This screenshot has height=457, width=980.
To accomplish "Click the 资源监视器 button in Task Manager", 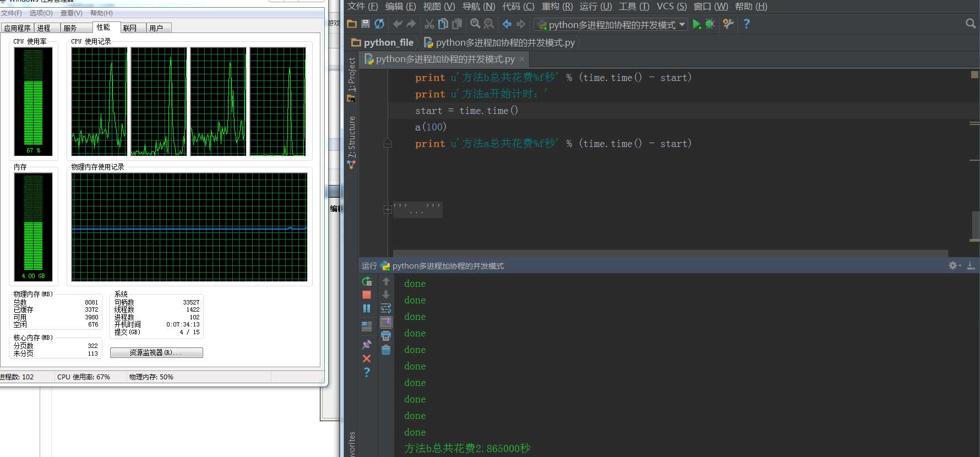I will click(x=156, y=352).
